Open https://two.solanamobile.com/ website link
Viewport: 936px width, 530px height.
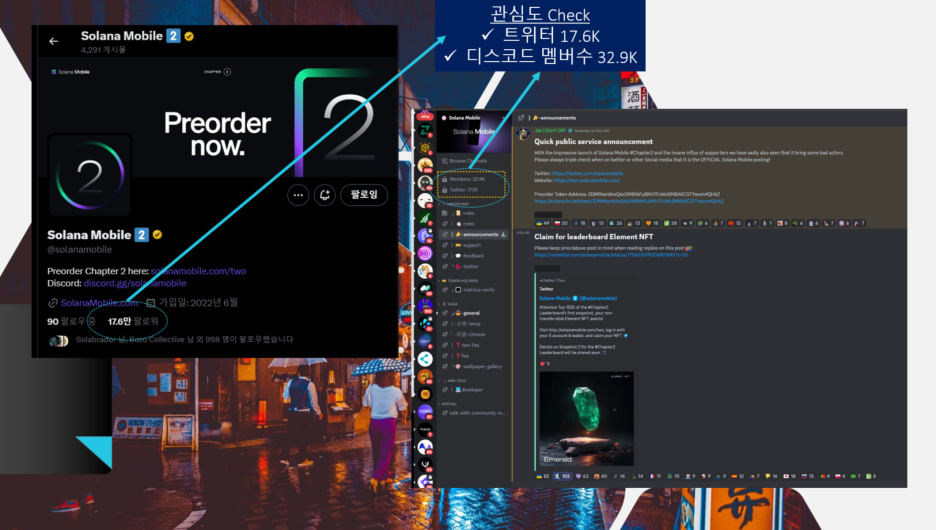click(587, 180)
